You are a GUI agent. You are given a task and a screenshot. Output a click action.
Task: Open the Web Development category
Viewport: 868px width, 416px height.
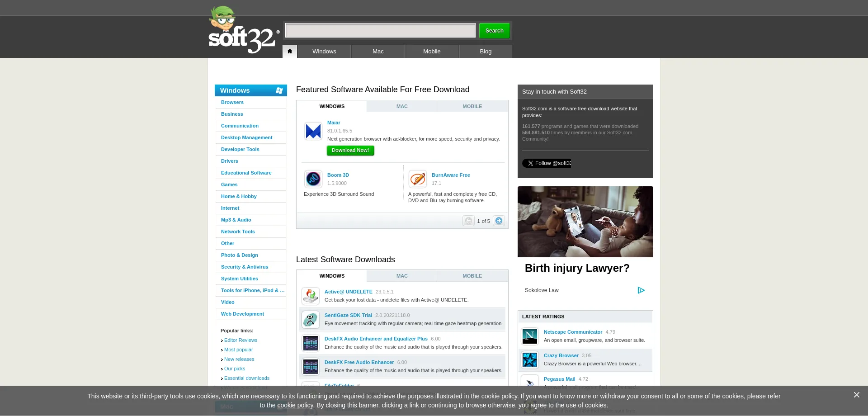242,314
